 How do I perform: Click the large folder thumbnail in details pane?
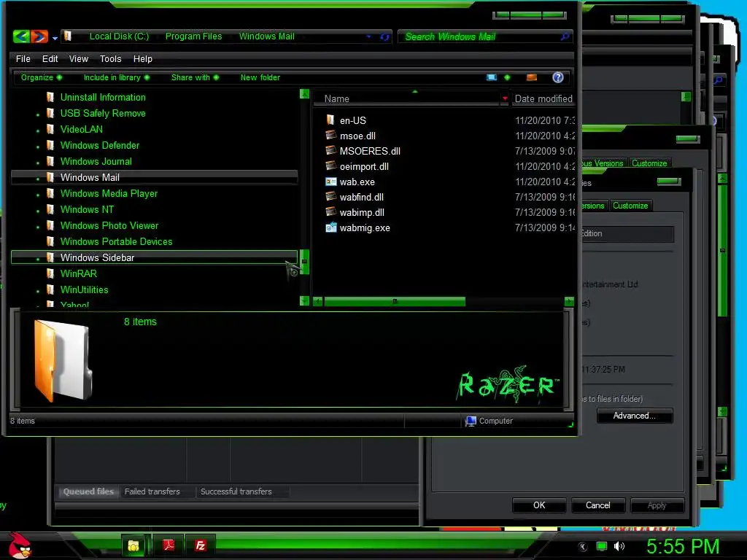tap(63, 360)
